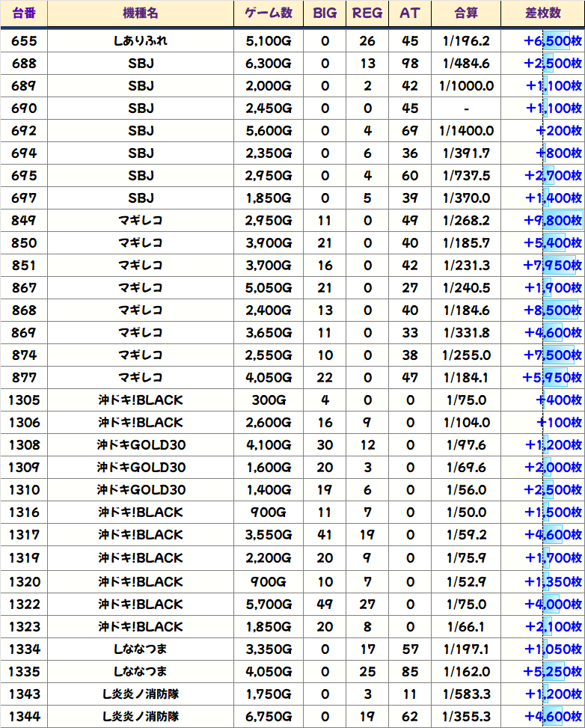Select machine number 1322 cell

[x=24, y=604]
